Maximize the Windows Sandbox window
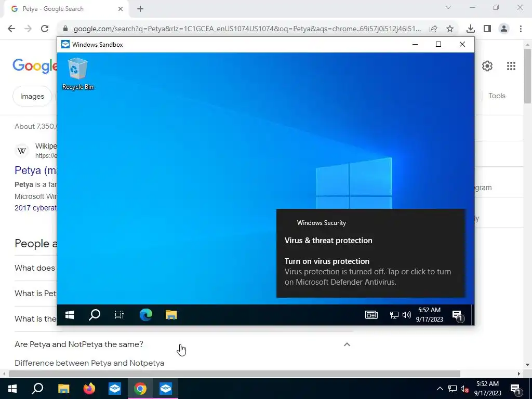 pyautogui.click(x=438, y=45)
